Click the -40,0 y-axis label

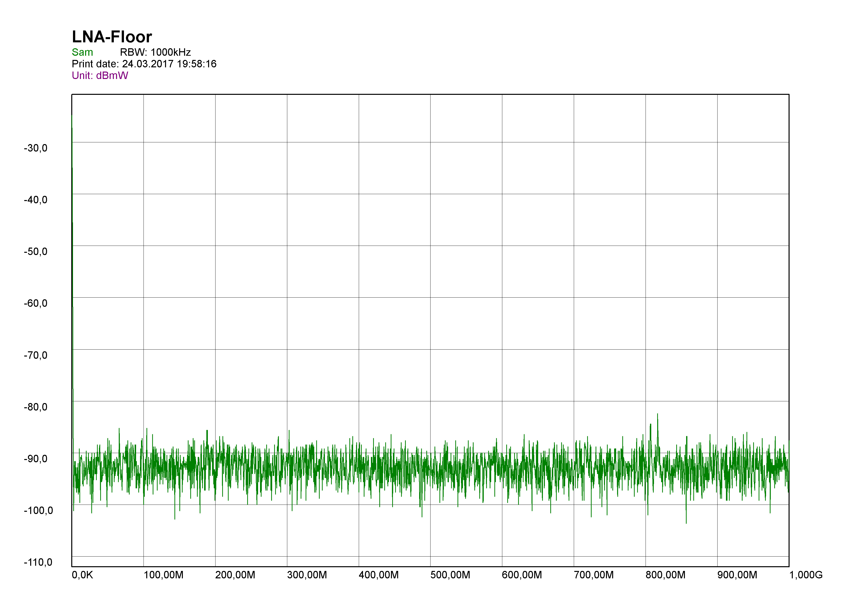(36, 200)
